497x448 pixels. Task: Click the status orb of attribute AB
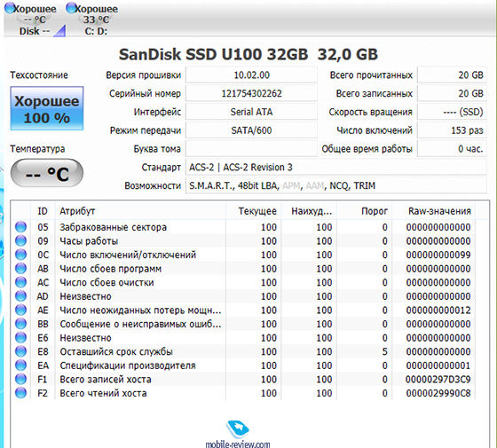click(21, 268)
